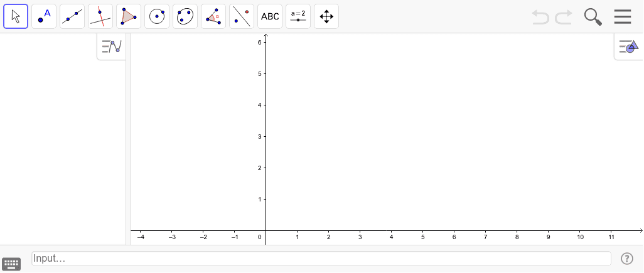The height and width of the screenshot is (273, 644).
Task: Select the Polygon tool
Action: click(129, 16)
